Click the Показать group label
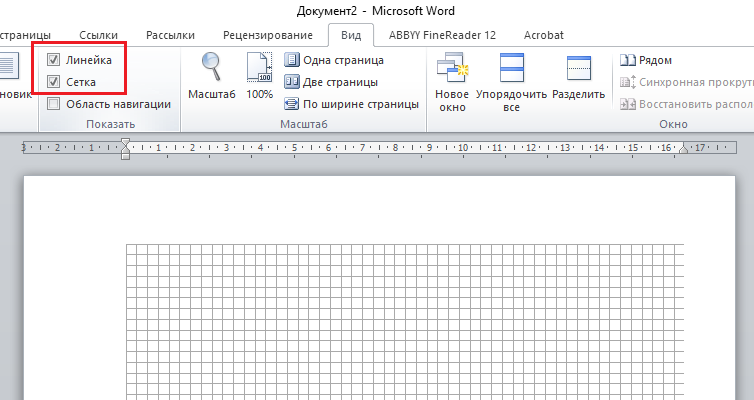The image size is (754, 400). coord(110,124)
